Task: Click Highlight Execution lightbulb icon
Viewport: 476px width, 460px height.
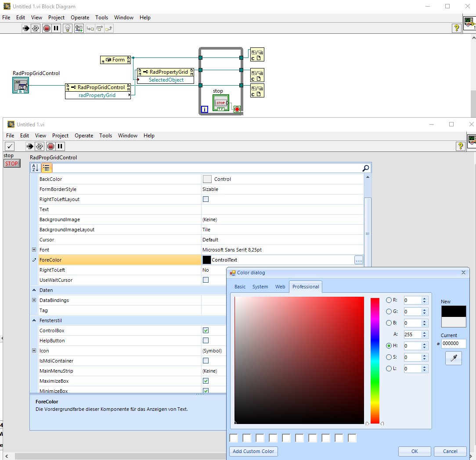Action: (x=68, y=28)
